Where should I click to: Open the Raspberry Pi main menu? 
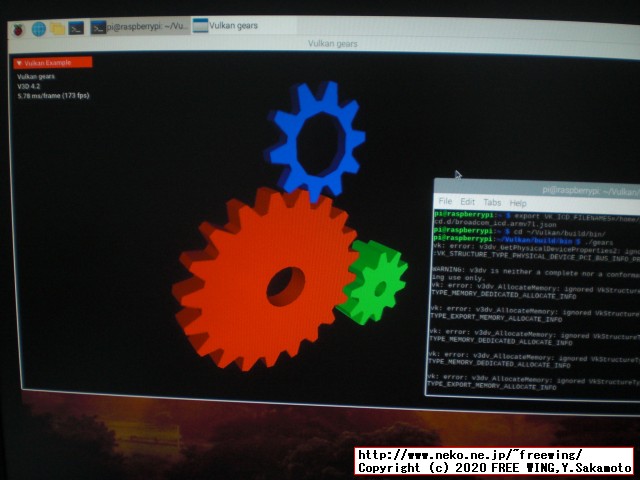click(18, 30)
